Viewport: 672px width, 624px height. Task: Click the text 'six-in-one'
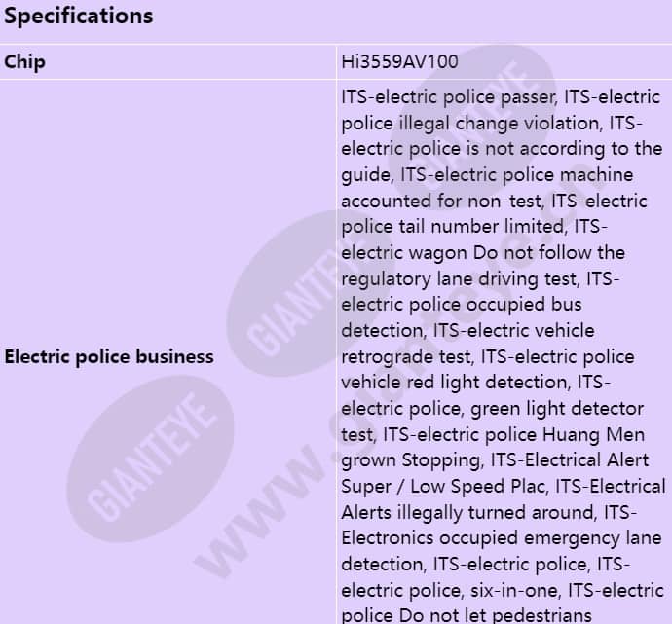514,590
